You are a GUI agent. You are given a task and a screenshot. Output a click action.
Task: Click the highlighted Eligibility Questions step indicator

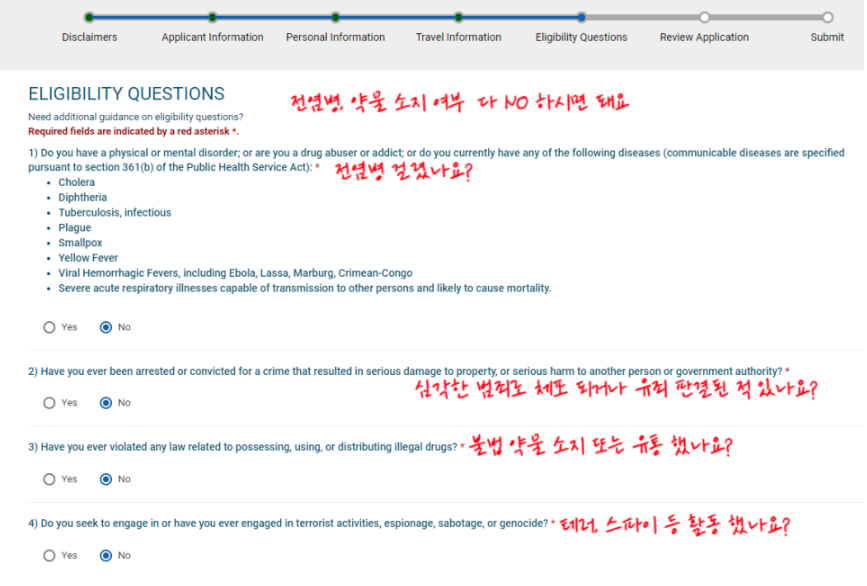(581, 17)
